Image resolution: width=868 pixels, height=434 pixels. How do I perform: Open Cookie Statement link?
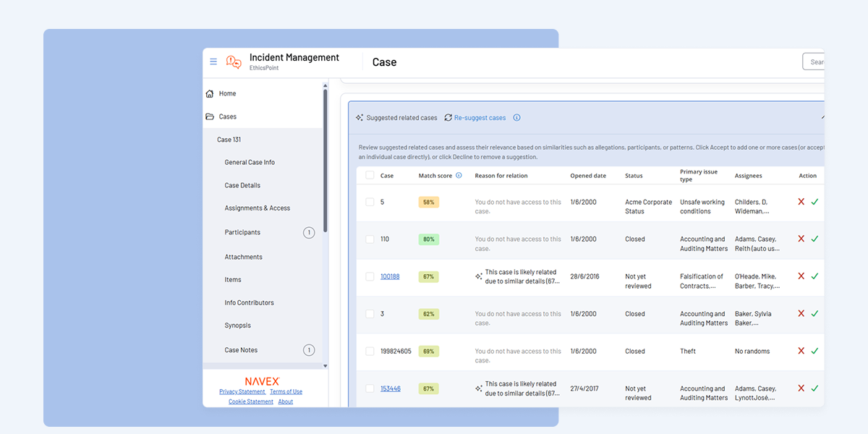pyautogui.click(x=251, y=401)
